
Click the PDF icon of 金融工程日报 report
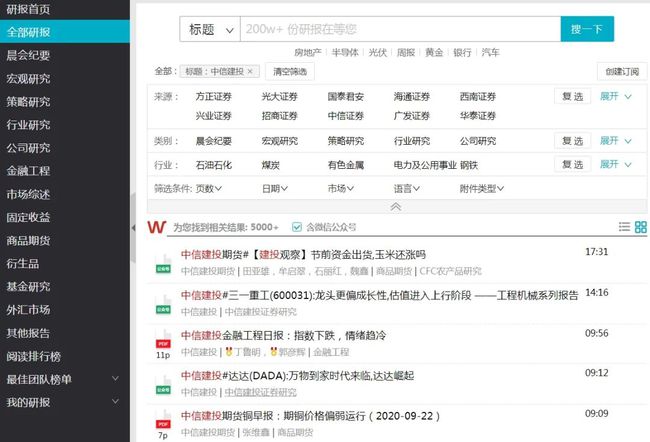(x=163, y=340)
